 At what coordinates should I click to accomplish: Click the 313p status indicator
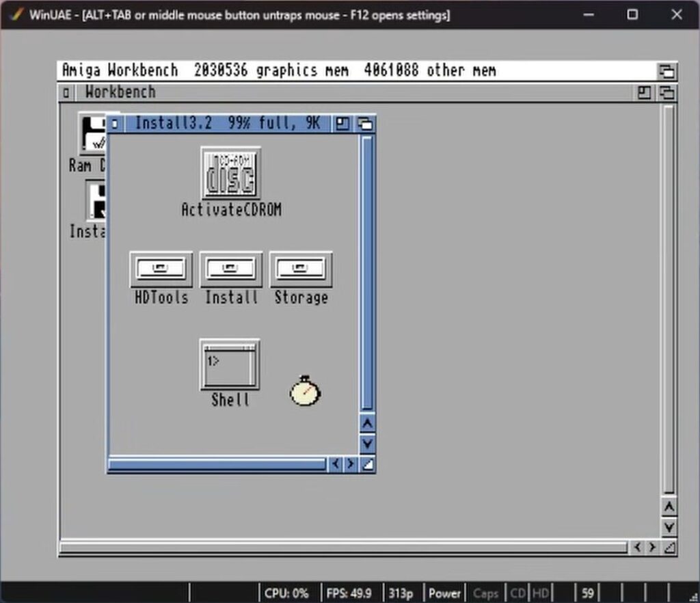(x=401, y=593)
